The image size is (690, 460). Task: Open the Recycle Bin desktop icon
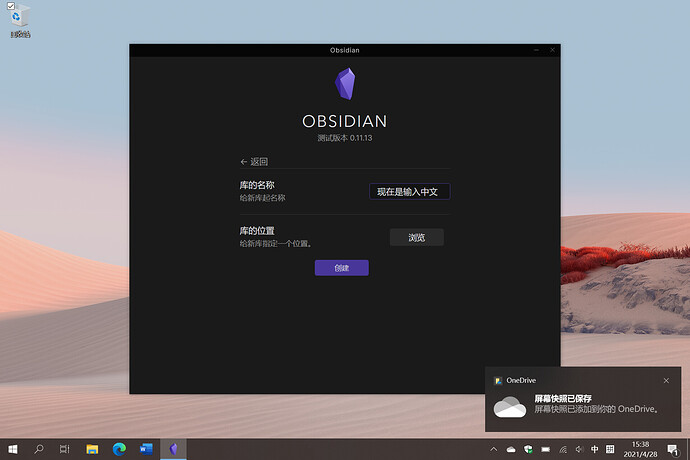(x=20, y=21)
